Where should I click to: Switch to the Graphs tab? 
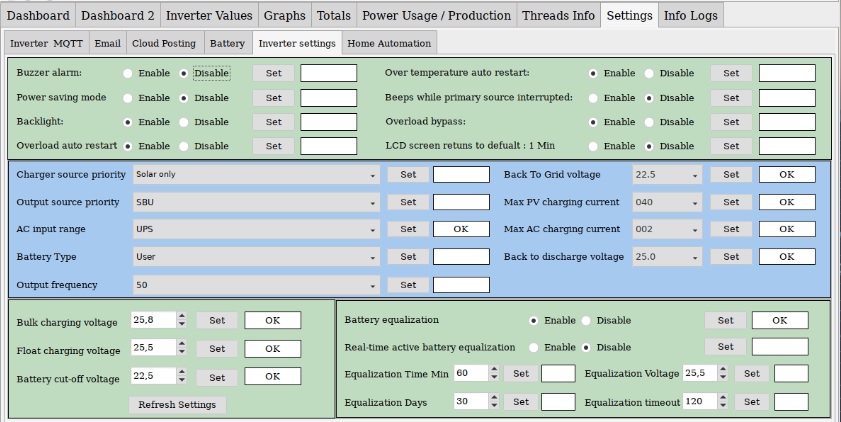coord(284,15)
